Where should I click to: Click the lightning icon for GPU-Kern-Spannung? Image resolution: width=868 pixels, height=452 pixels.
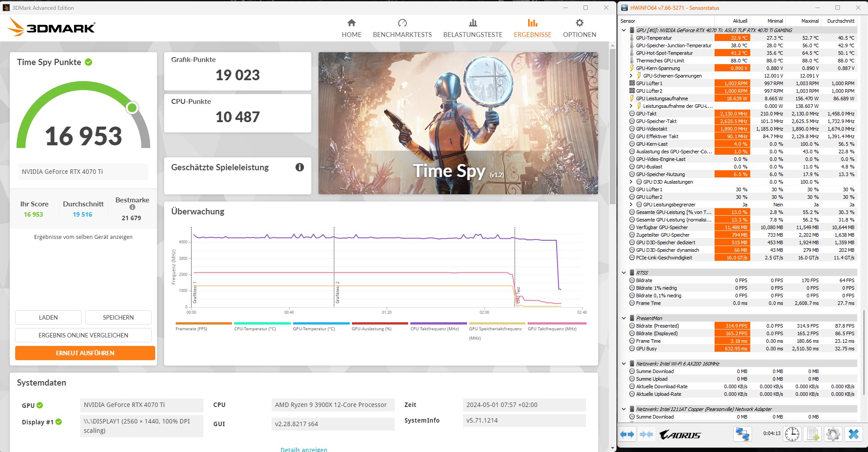click(632, 68)
